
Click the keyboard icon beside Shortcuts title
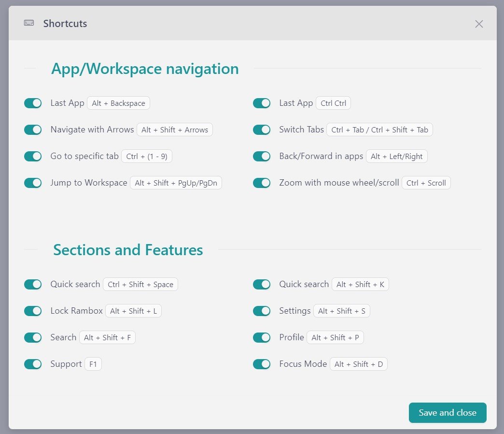click(29, 23)
